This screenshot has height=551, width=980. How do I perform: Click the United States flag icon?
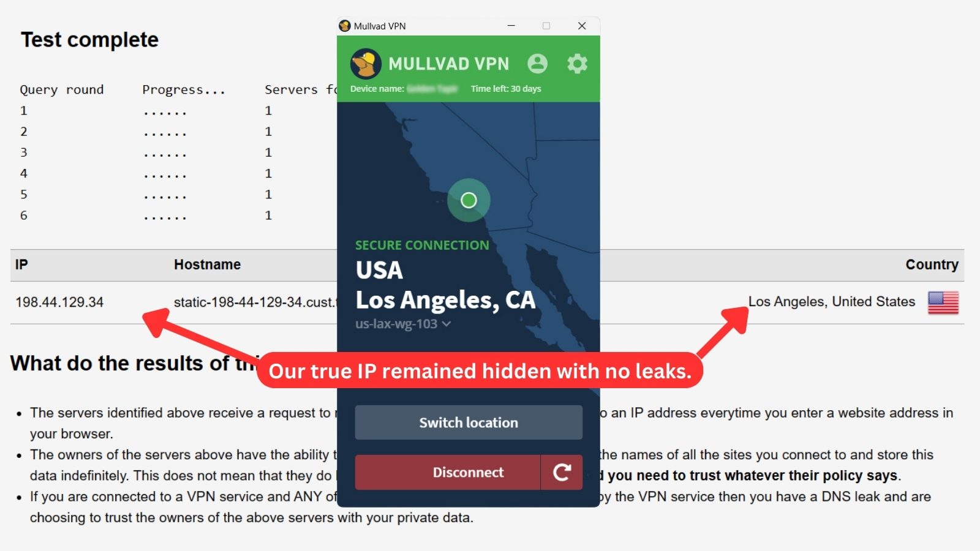pyautogui.click(x=943, y=302)
